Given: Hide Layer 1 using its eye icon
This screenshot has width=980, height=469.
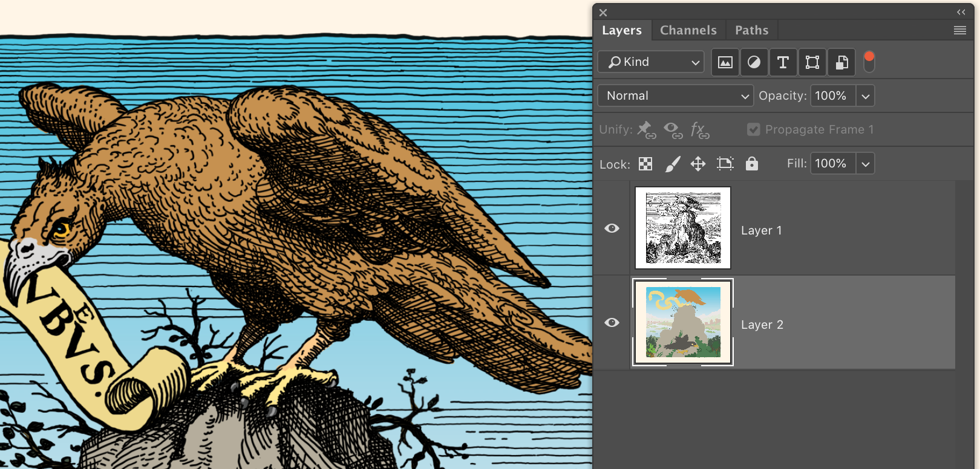Looking at the screenshot, I should tap(612, 228).
